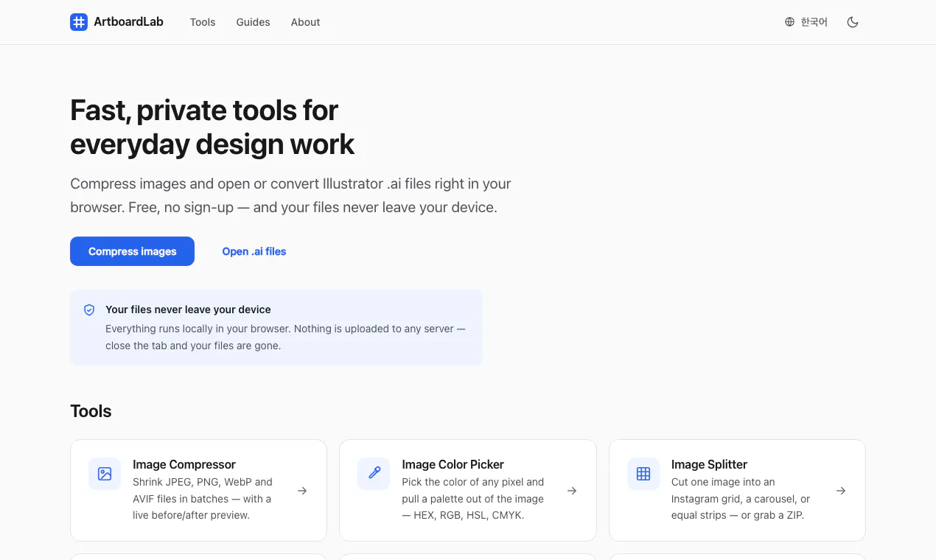Go to the About page
936x560 pixels.
pos(305,22)
